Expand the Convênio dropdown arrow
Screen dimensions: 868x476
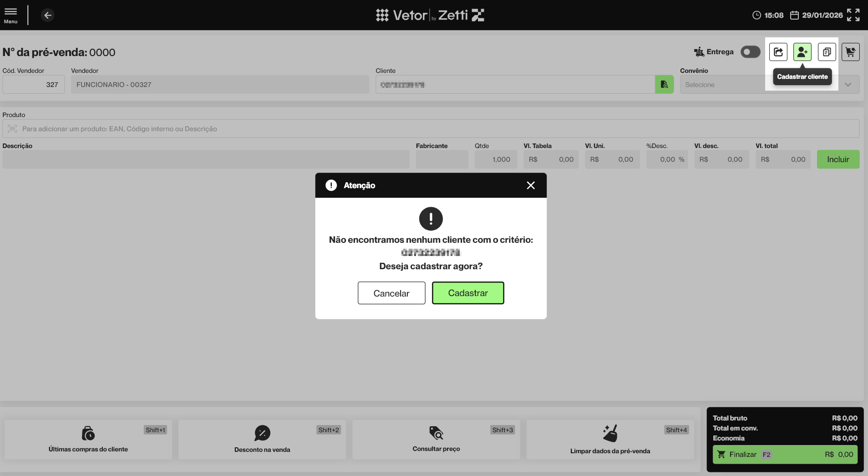[848, 85]
